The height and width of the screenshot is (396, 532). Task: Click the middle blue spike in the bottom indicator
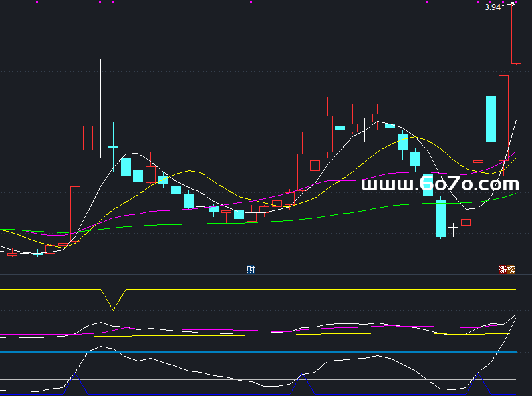point(303,378)
